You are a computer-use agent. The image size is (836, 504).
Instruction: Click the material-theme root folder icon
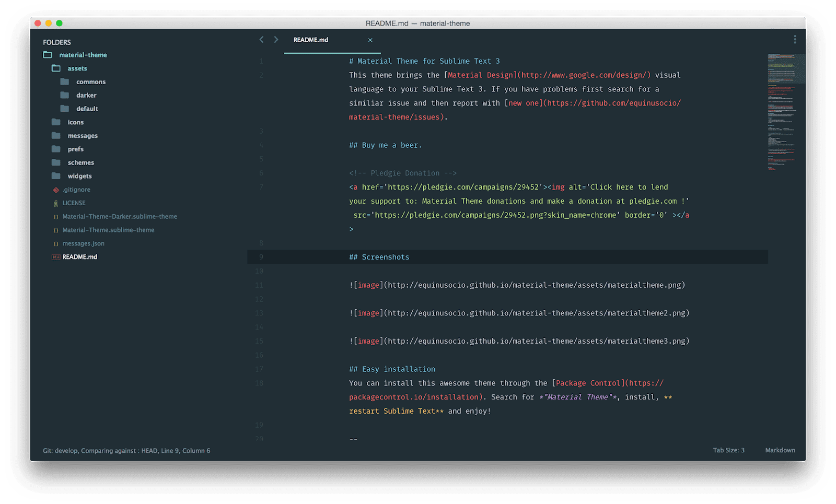point(48,55)
